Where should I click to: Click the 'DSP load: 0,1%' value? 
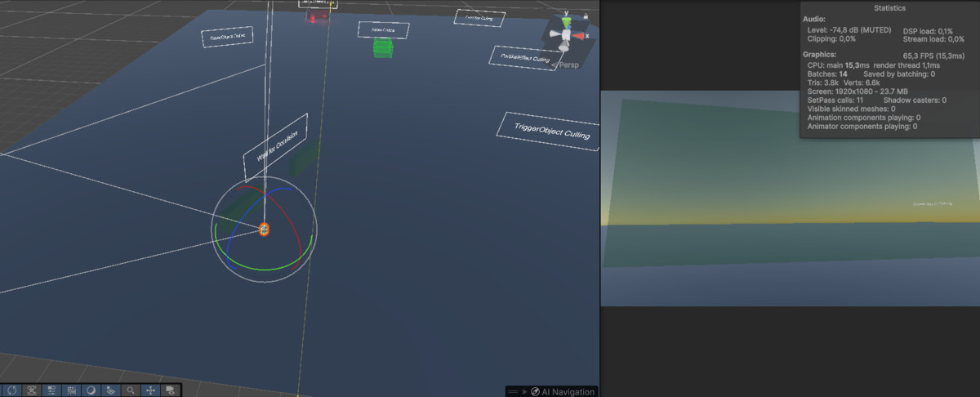(928, 30)
